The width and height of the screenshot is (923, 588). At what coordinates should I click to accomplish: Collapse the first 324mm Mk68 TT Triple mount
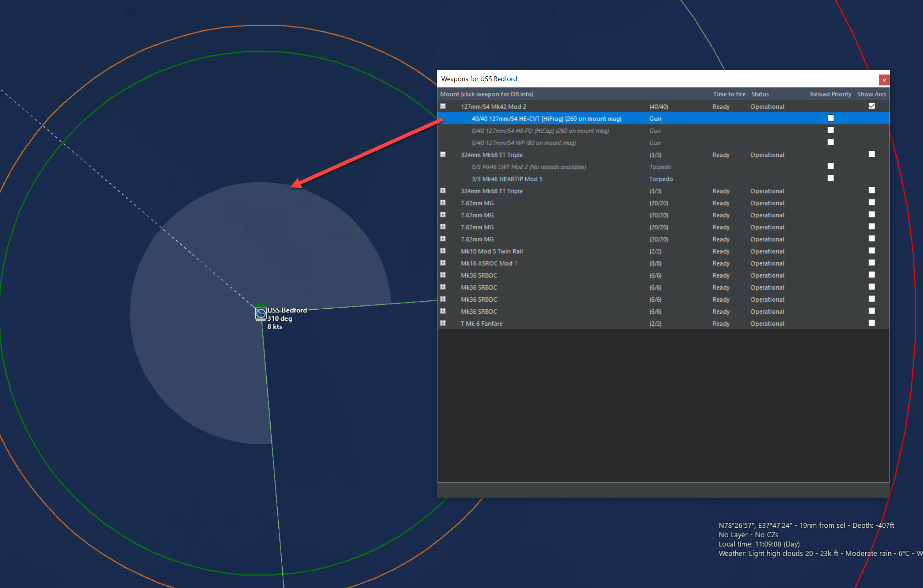(x=443, y=154)
